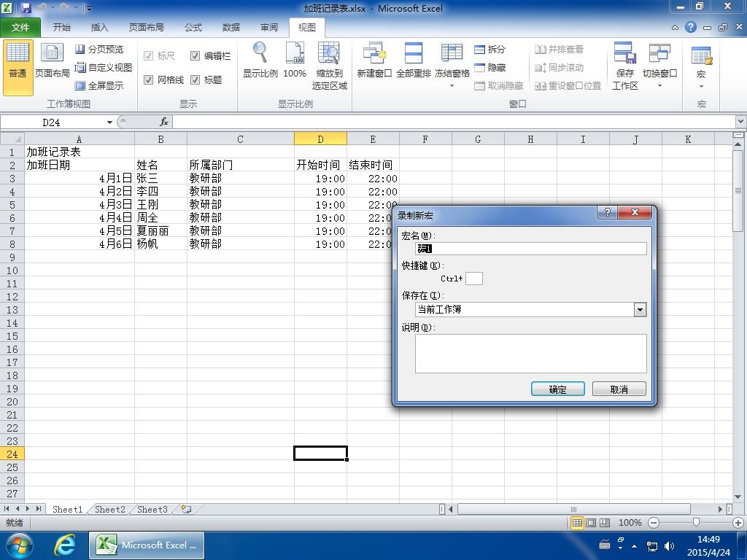Viewport: 747px width, 560px height.
Task: Open the 显示比例 zoom magnifier
Action: (260, 60)
